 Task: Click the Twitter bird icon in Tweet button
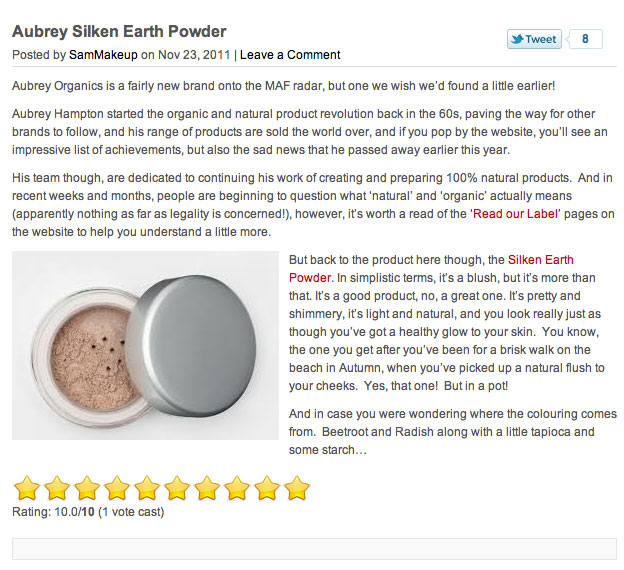pos(517,39)
